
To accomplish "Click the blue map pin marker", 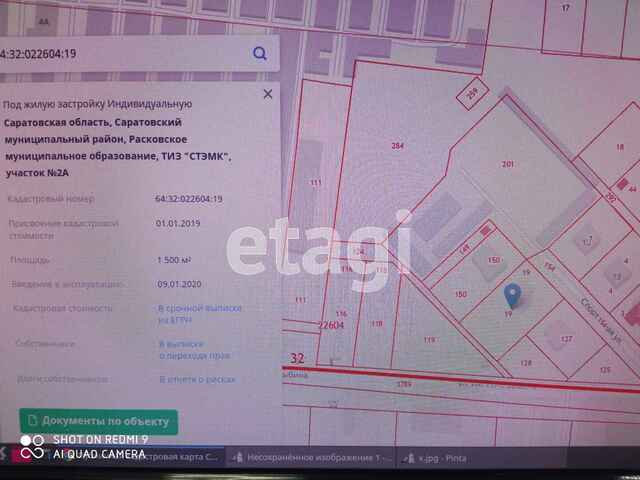I will click(512, 296).
